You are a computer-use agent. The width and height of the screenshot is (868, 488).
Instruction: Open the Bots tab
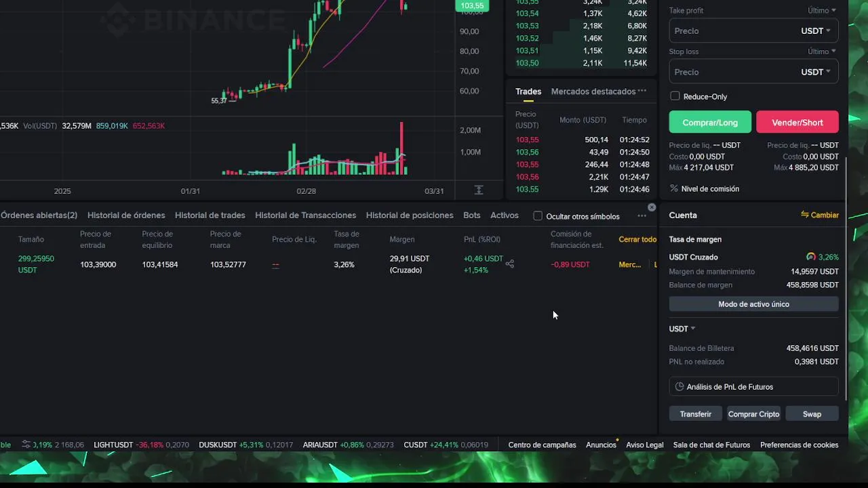[472, 216]
